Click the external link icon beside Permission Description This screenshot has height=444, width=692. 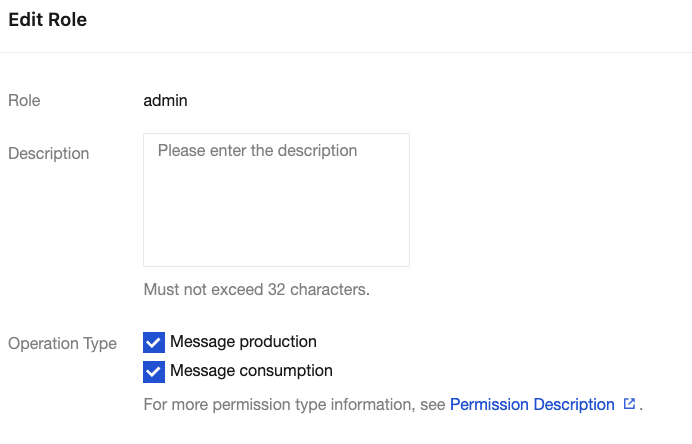pyautogui.click(x=629, y=404)
